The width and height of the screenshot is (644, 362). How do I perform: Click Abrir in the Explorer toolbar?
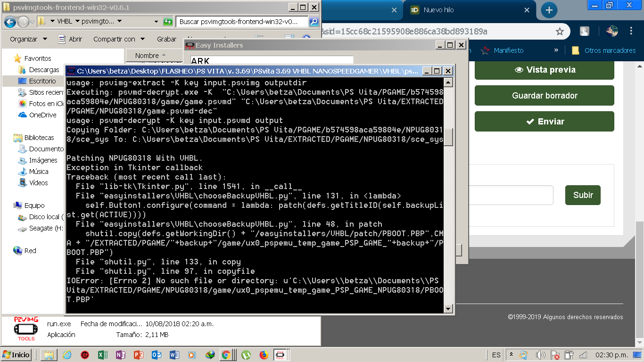point(70,39)
